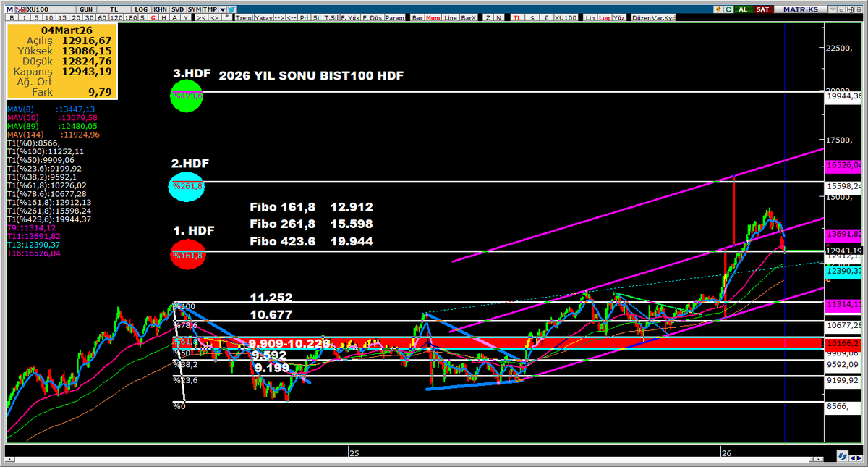Screen dimensions: 868x467
Task: Click the horizontal scrollbar right arrow
Action: pyautogui.click(x=818, y=459)
